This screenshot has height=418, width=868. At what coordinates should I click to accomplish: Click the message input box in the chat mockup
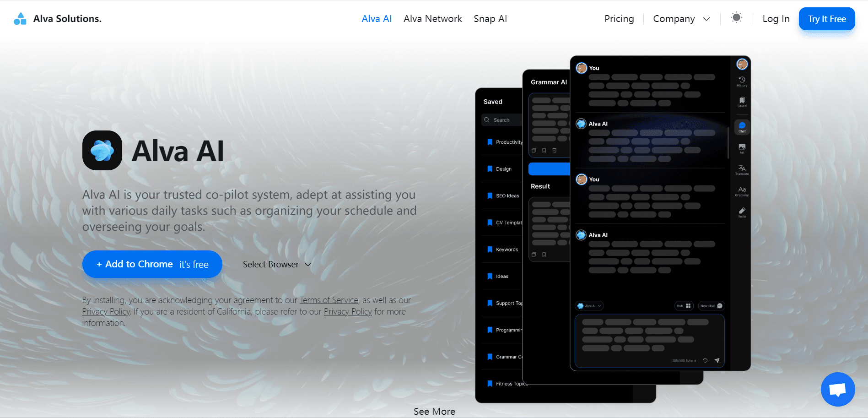(x=650, y=341)
